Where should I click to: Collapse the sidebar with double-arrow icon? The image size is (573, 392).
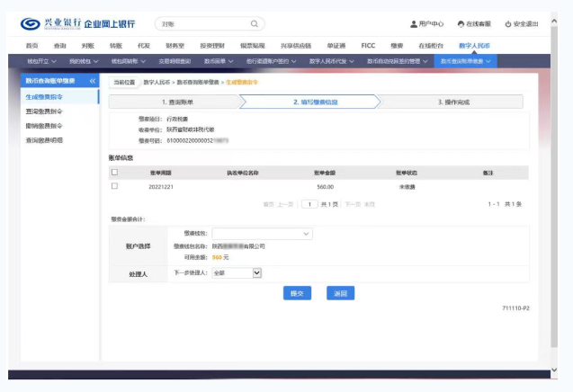92,82
